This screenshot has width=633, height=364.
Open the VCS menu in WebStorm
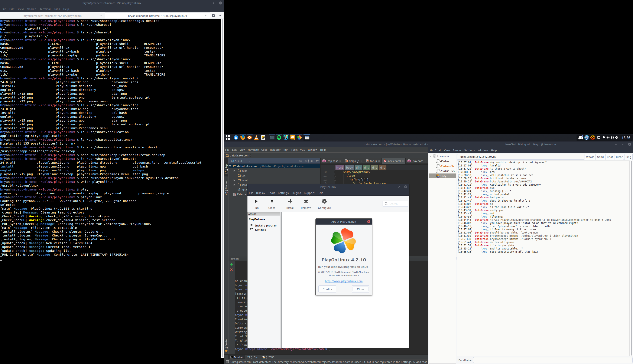coord(303,150)
